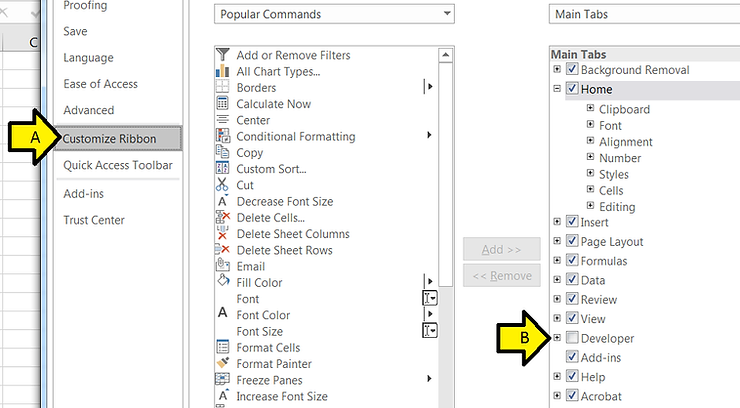This screenshot has height=408, width=740.
Task: Expand the Cells group
Action: pyautogui.click(x=590, y=189)
